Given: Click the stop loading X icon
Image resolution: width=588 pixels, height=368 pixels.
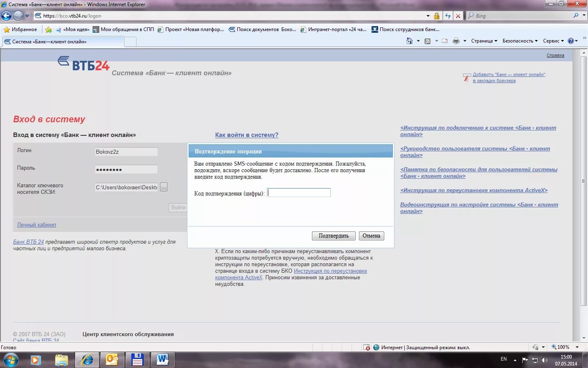Looking at the screenshot, I should tap(458, 16).
